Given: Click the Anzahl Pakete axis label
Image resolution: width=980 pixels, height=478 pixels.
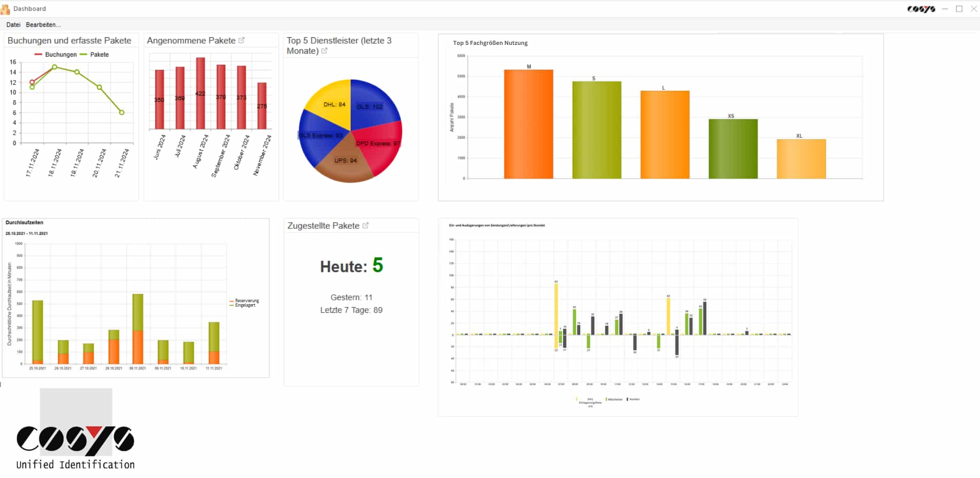Looking at the screenshot, I should [x=452, y=117].
